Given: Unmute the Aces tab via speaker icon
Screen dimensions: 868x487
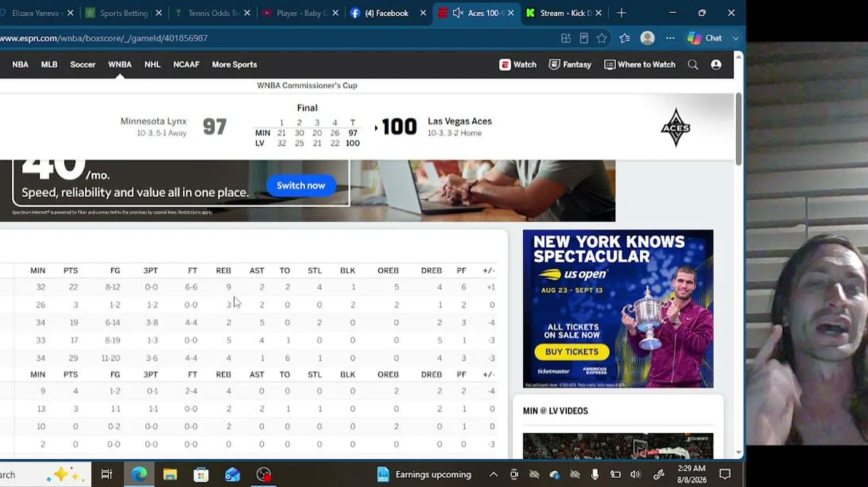Looking at the screenshot, I should coord(458,13).
